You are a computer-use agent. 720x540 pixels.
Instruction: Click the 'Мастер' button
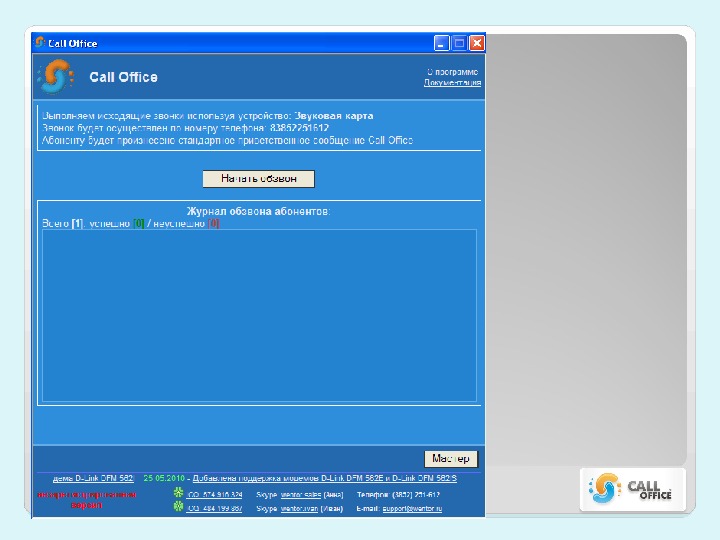[x=450, y=458]
